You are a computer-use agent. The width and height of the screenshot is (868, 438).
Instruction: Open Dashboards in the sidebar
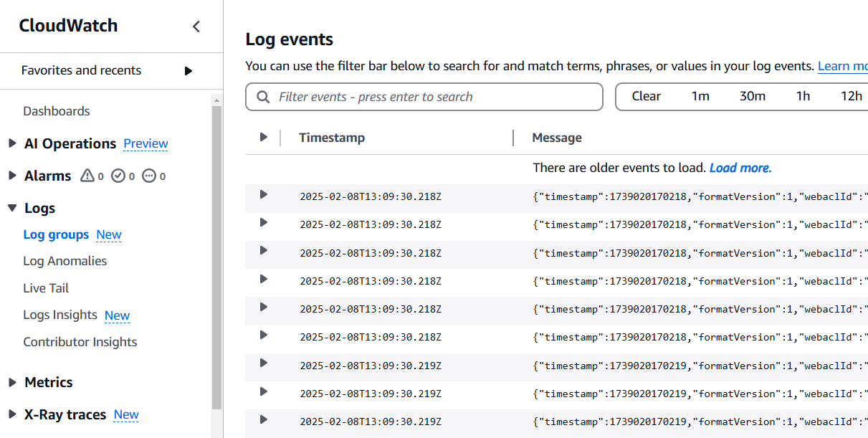pyautogui.click(x=57, y=111)
